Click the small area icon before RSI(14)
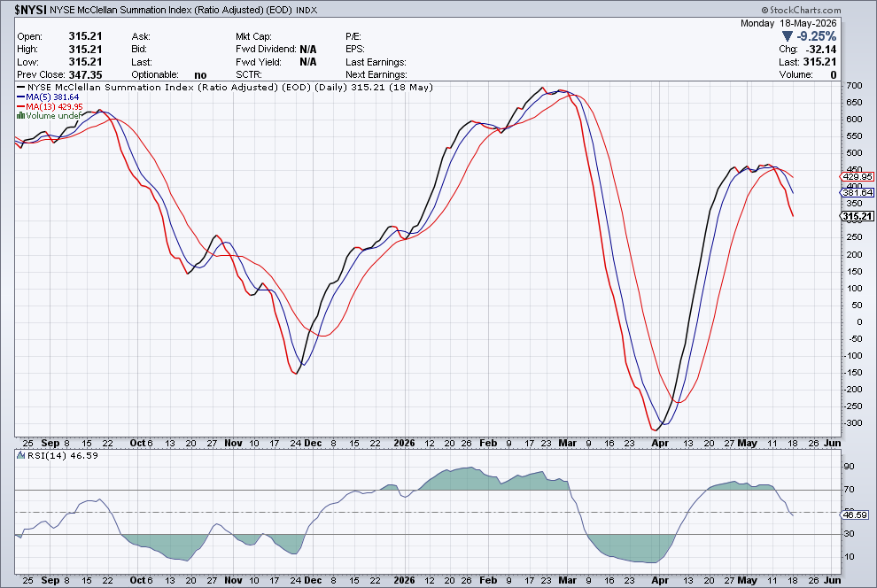 coord(21,455)
